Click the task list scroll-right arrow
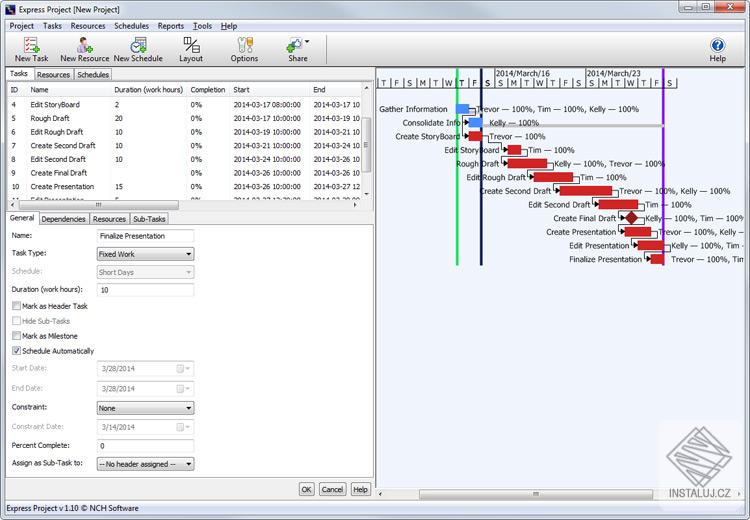The image size is (750, 520). coord(355,205)
